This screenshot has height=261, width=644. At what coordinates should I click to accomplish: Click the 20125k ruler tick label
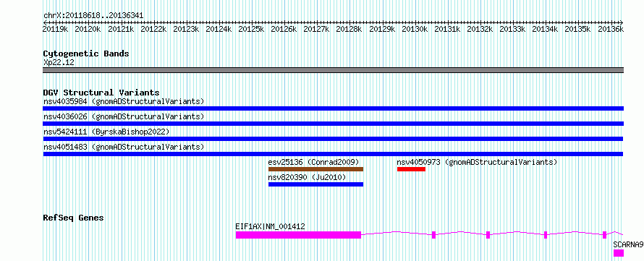(251, 29)
